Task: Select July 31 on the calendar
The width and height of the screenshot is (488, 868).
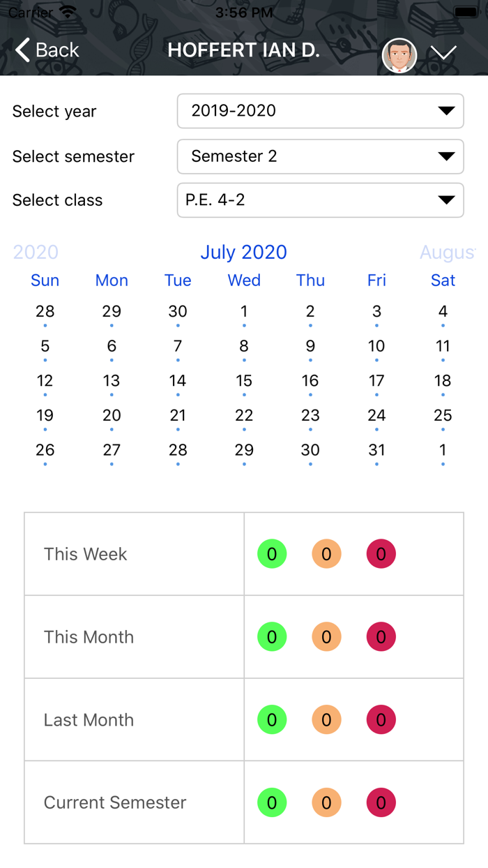Action: tap(376, 451)
